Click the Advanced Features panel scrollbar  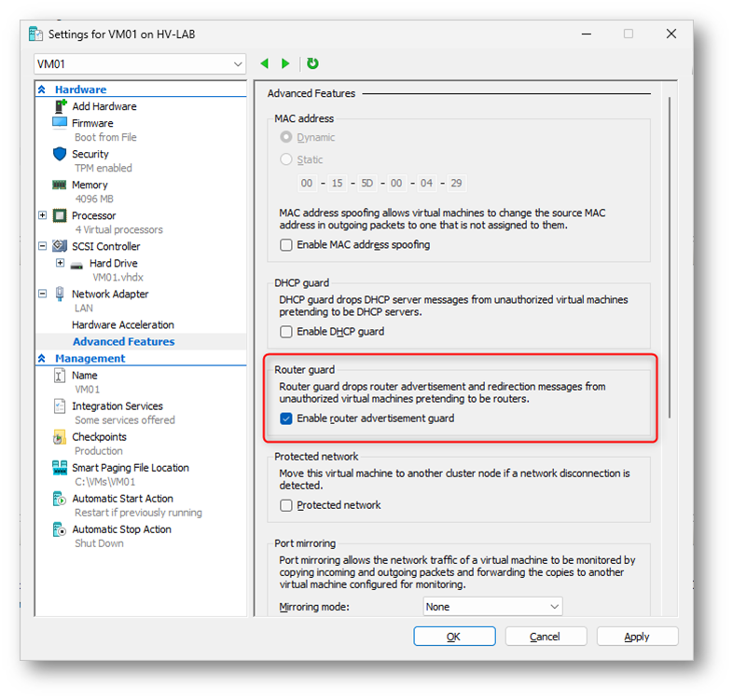(x=670, y=257)
